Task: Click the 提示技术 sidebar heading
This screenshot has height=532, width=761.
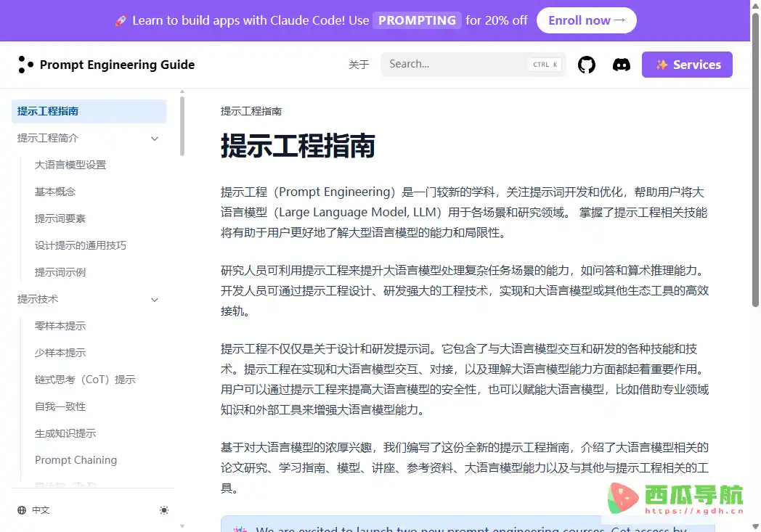Action: (x=37, y=299)
